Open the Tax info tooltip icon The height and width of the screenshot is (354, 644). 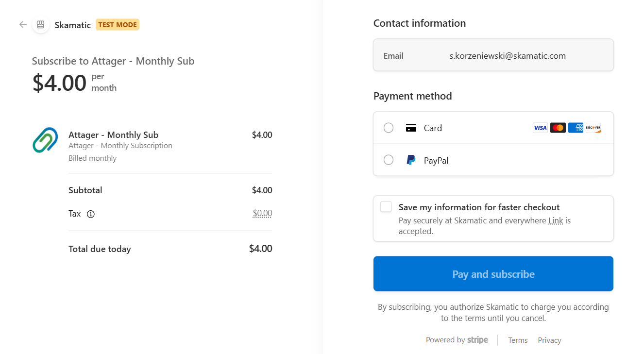[x=92, y=214]
